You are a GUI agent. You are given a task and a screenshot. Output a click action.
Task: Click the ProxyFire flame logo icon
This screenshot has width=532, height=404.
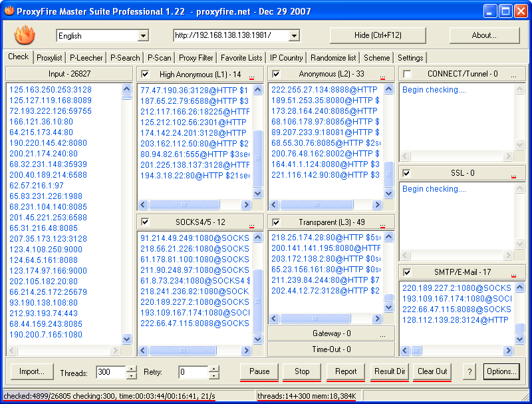click(25, 35)
